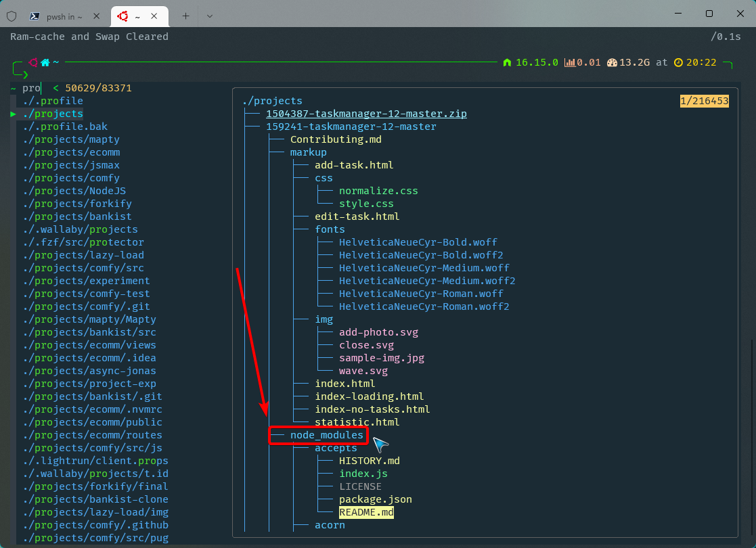The height and width of the screenshot is (548, 756).
Task: Click the home icon in the shell prompt
Action: tap(45, 62)
